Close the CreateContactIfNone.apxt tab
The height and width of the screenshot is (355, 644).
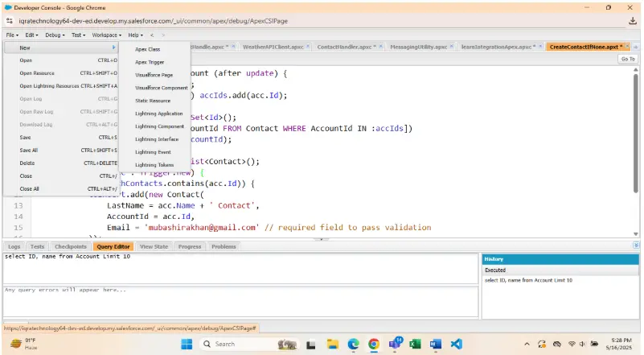point(628,47)
